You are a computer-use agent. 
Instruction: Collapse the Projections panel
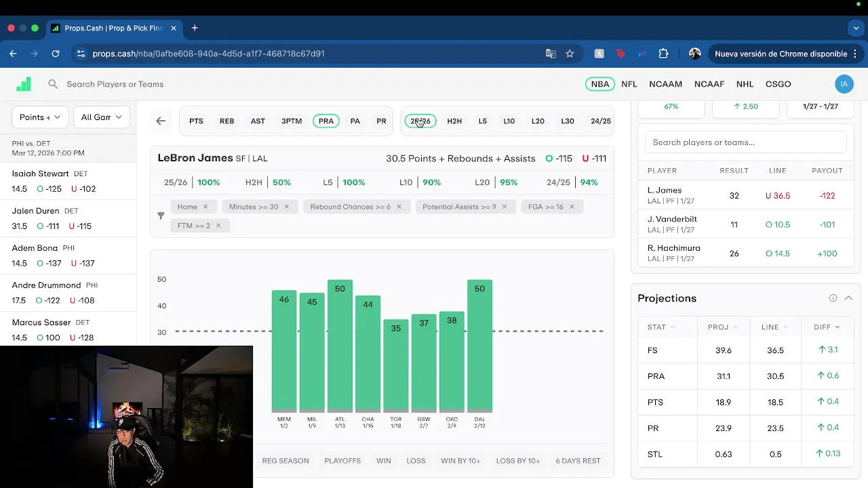(848, 298)
